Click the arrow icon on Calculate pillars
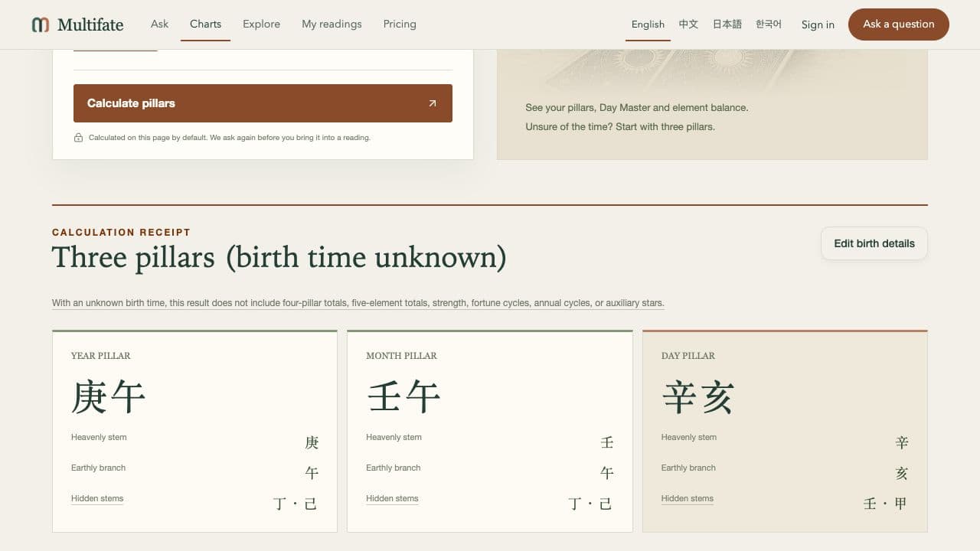This screenshot has width=980, height=551. coord(433,103)
